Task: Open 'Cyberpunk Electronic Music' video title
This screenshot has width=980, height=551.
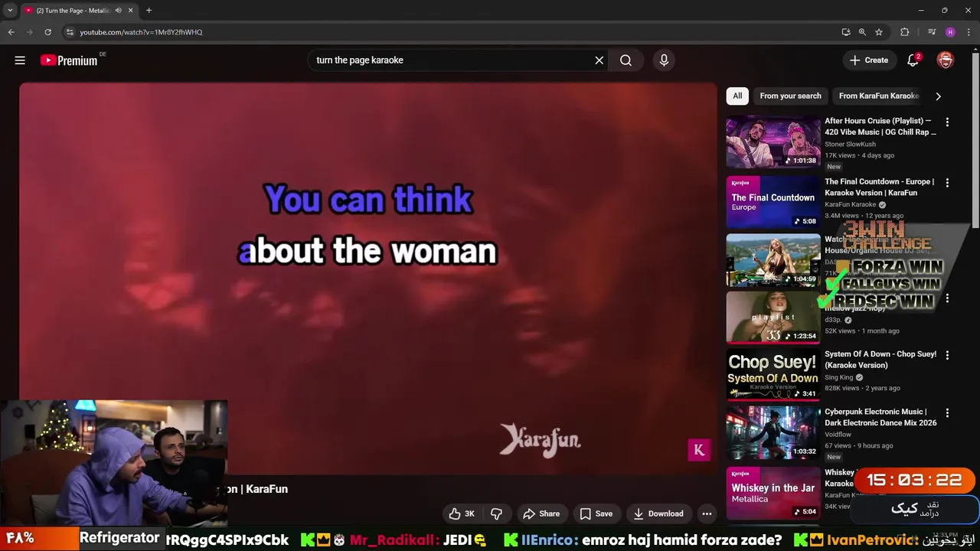Action: click(x=880, y=417)
